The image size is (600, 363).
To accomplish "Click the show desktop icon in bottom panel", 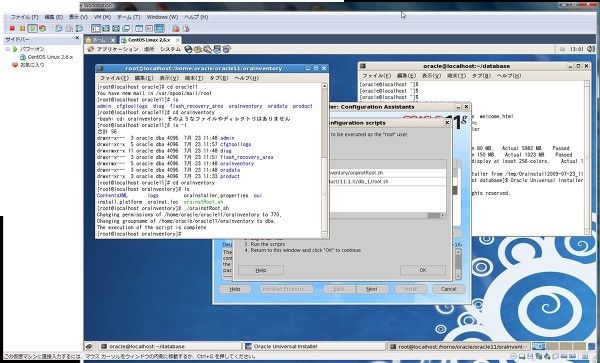I will pos(89,346).
